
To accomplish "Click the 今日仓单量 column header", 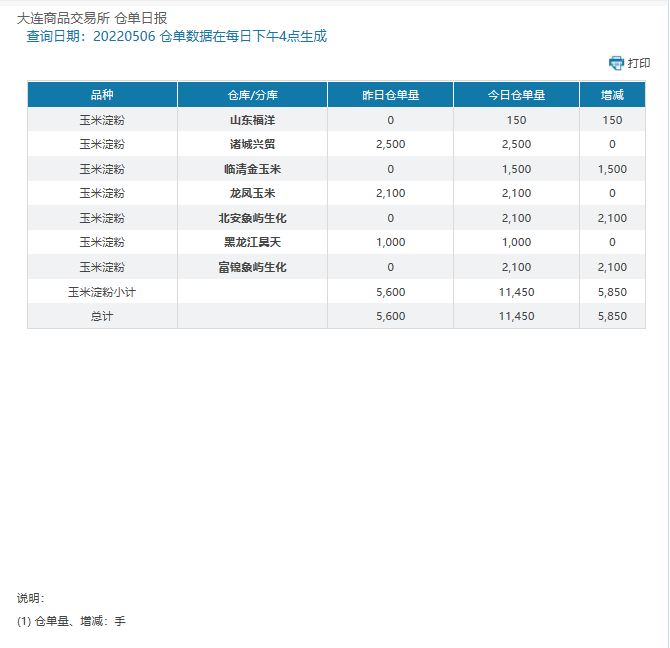I will pos(516,95).
